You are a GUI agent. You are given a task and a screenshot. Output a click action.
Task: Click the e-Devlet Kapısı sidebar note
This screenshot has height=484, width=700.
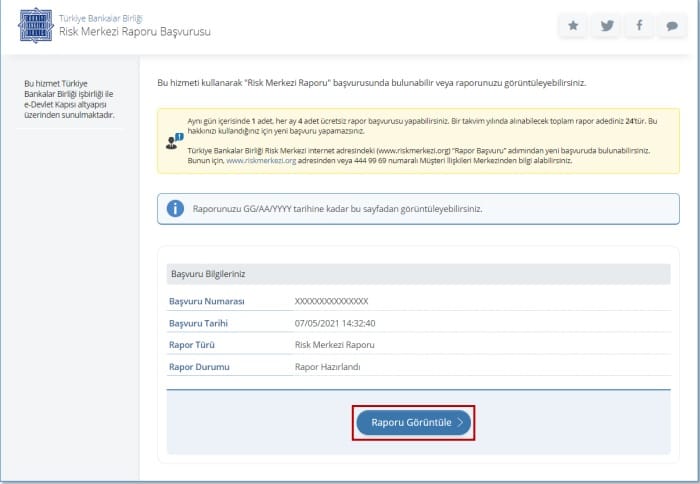68,100
